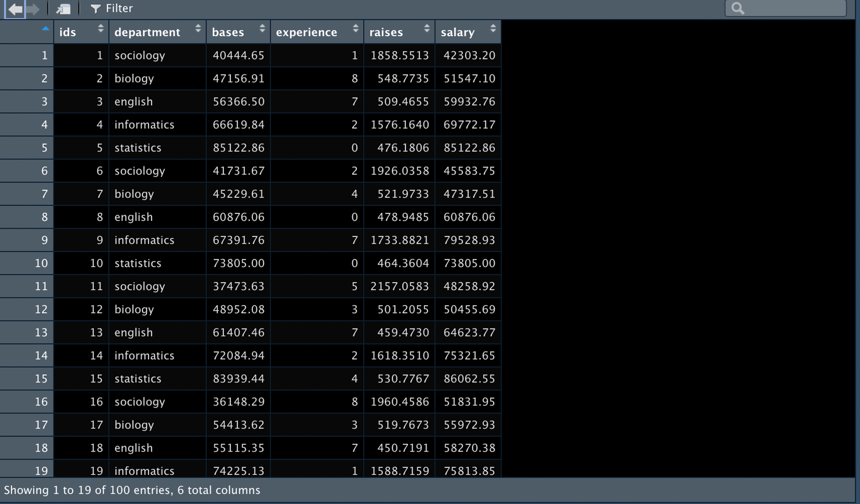The image size is (860, 504).
Task: Select the salary value 86062.55
Action: point(469,379)
